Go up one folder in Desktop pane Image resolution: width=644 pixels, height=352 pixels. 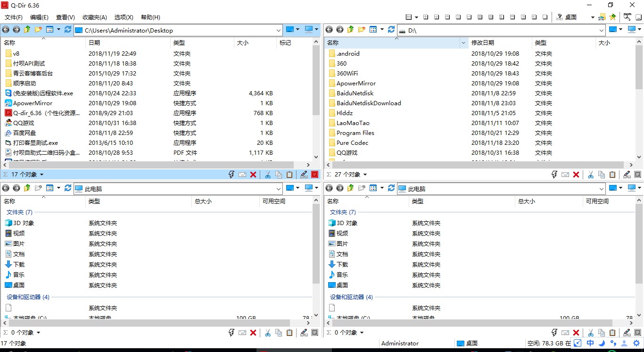click(x=27, y=30)
